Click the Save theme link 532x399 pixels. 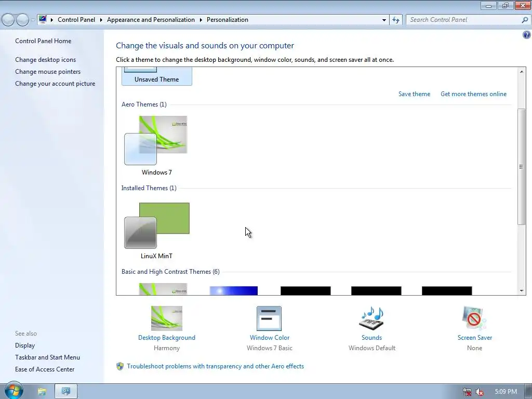414,94
